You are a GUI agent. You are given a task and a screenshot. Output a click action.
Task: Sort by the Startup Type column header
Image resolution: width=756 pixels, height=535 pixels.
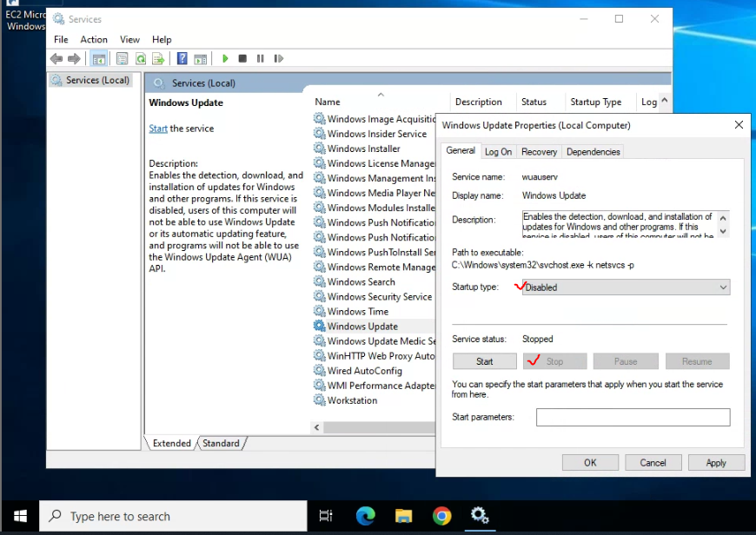coord(596,102)
